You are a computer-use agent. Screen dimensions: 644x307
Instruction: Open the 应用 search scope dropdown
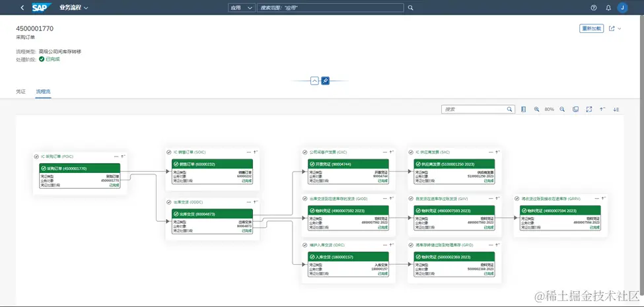242,7
